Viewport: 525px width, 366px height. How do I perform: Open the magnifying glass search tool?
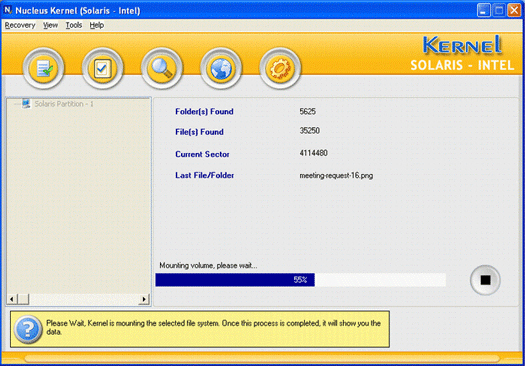click(162, 69)
